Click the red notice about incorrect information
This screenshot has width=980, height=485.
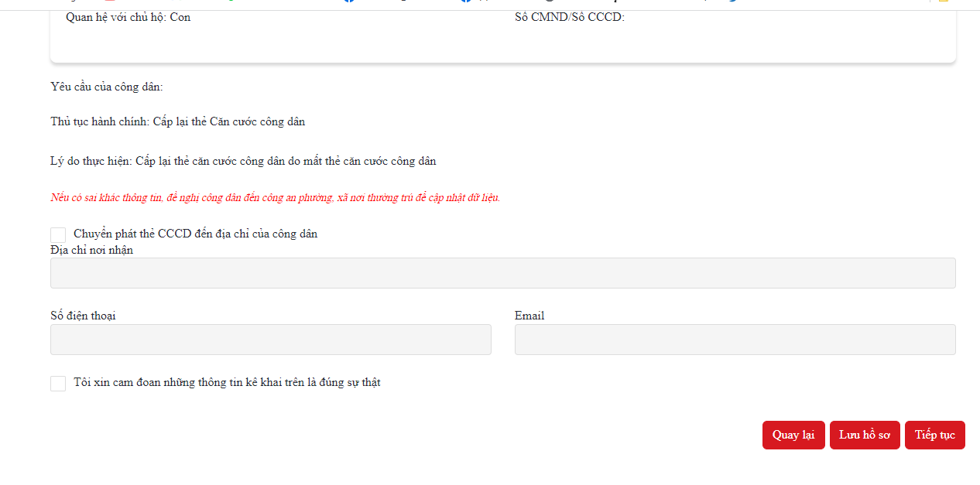(275, 197)
